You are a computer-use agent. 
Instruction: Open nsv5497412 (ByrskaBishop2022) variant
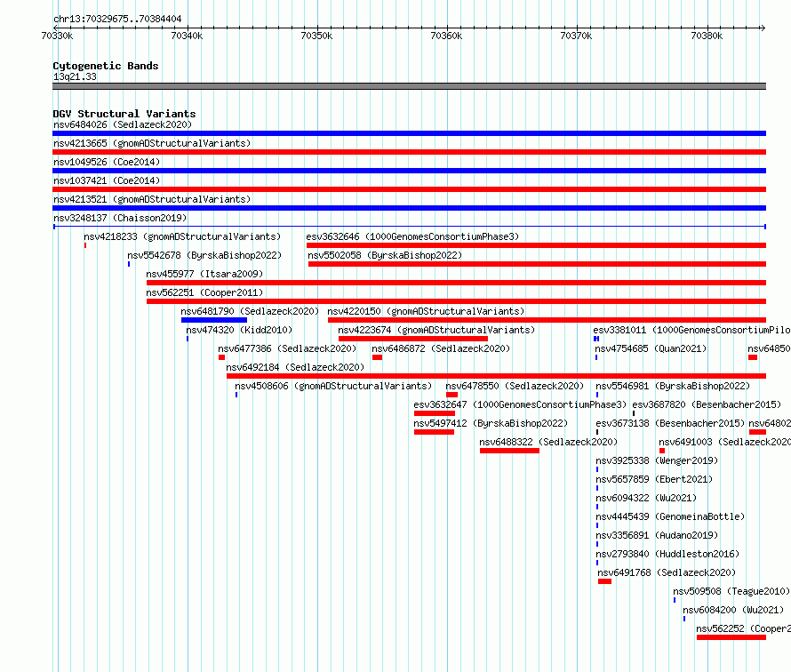pyautogui.click(x=491, y=423)
